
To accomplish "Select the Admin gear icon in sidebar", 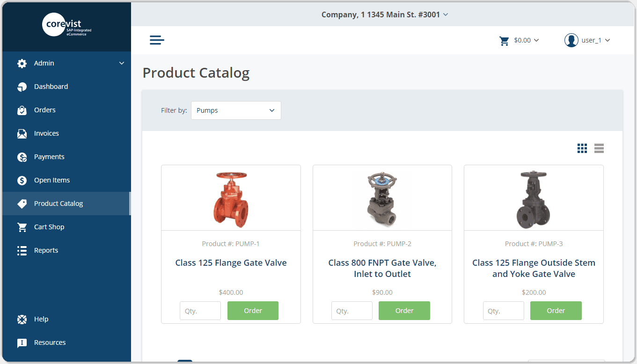I will pyautogui.click(x=22, y=63).
